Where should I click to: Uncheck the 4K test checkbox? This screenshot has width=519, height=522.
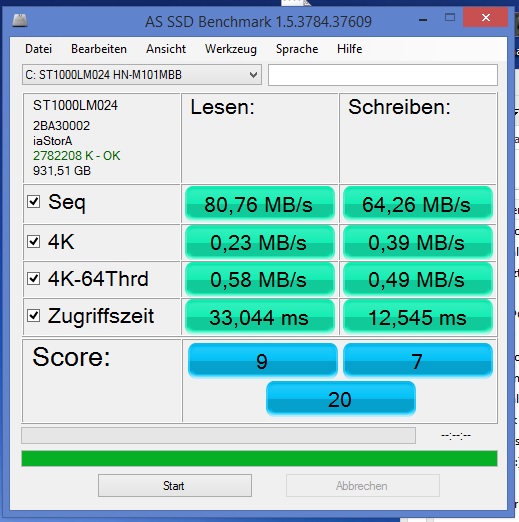tap(34, 241)
